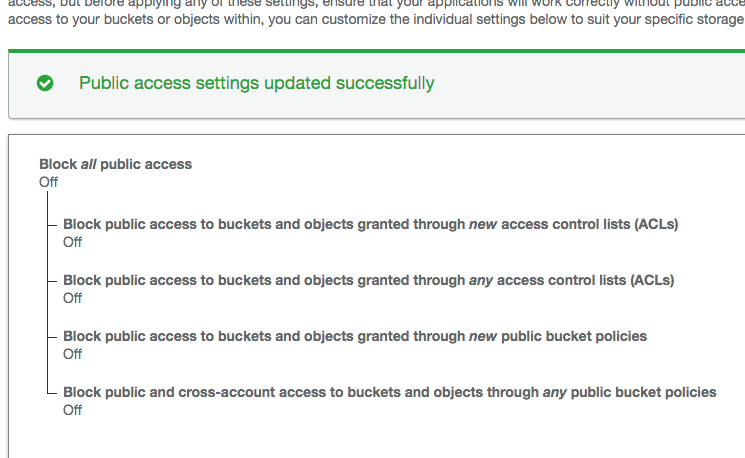This screenshot has height=458, width=745.
Task: Click the Off status under Block all public access
Action: click(x=49, y=182)
